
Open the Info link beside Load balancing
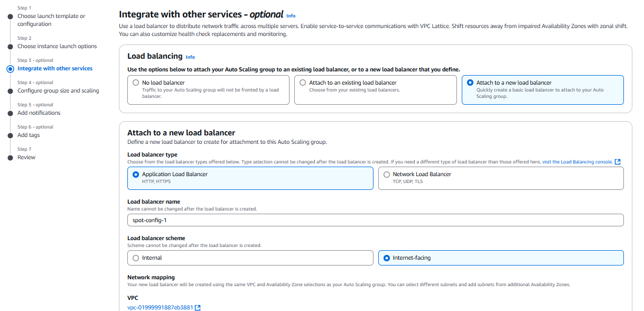[x=190, y=57]
